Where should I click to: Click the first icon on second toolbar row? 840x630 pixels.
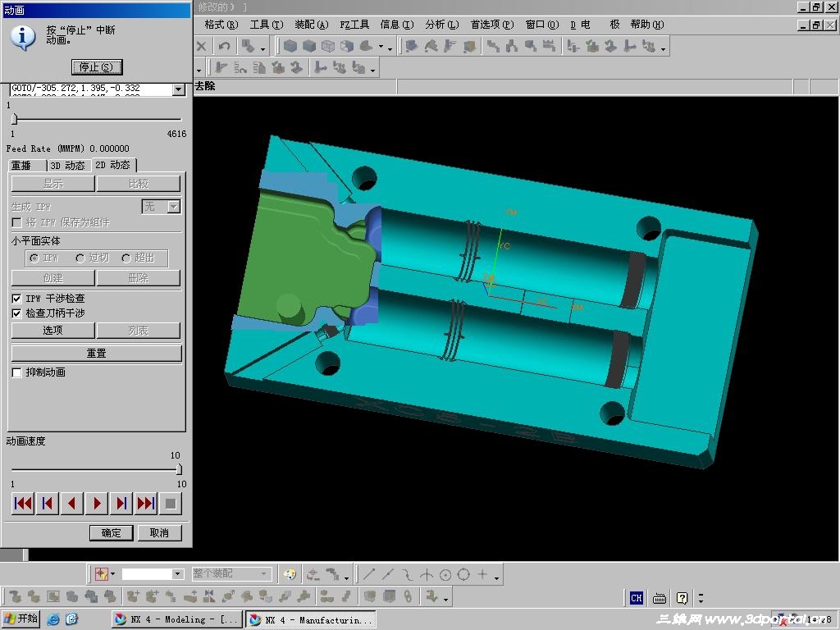220,68
